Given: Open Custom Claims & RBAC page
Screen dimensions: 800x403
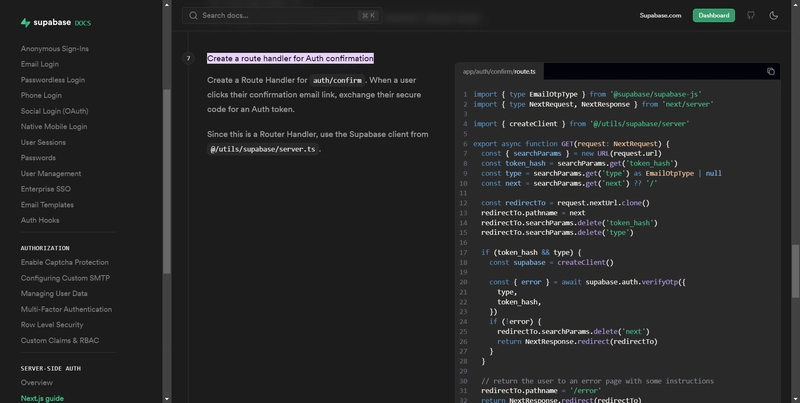Looking at the screenshot, I should (60, 340).
